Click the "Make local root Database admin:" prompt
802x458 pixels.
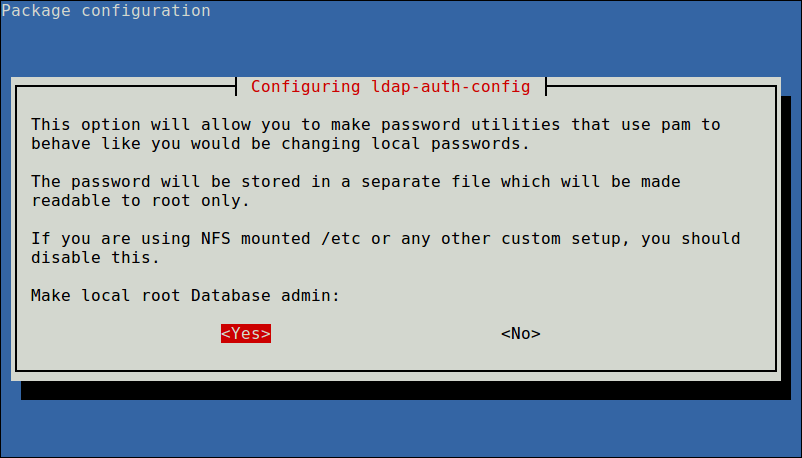pyautogui.click(x=185, y=296)
